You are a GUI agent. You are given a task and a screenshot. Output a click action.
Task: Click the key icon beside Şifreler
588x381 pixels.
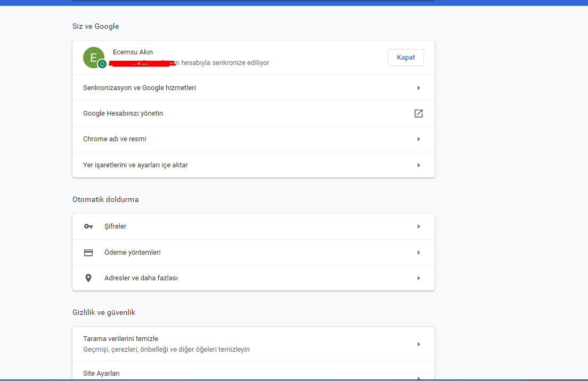pyautogui.click(x=88, y=226)
